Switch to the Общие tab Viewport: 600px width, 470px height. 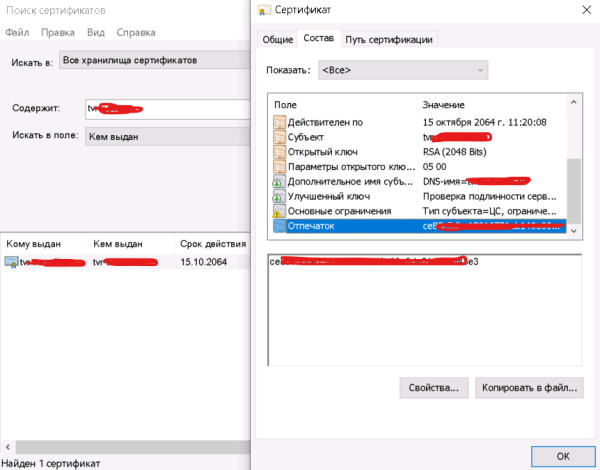277,39
